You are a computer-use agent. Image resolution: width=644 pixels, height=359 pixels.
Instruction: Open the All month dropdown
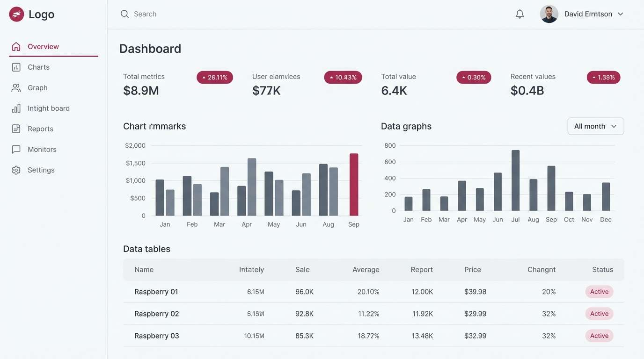pyautogui.click(x=595, y=126)
